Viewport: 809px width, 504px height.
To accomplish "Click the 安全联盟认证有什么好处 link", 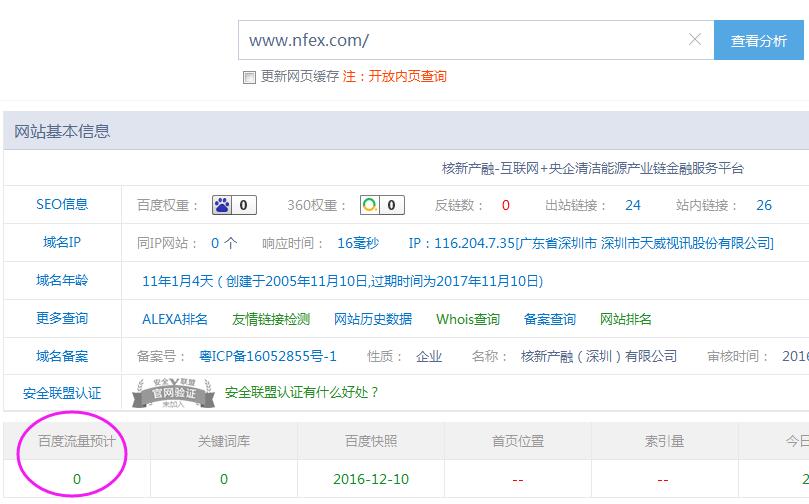I will (302, 392).
